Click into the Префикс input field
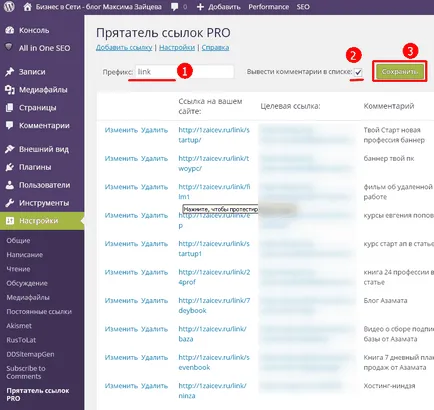This screenshot has width=434, height=410. point(184,72)
